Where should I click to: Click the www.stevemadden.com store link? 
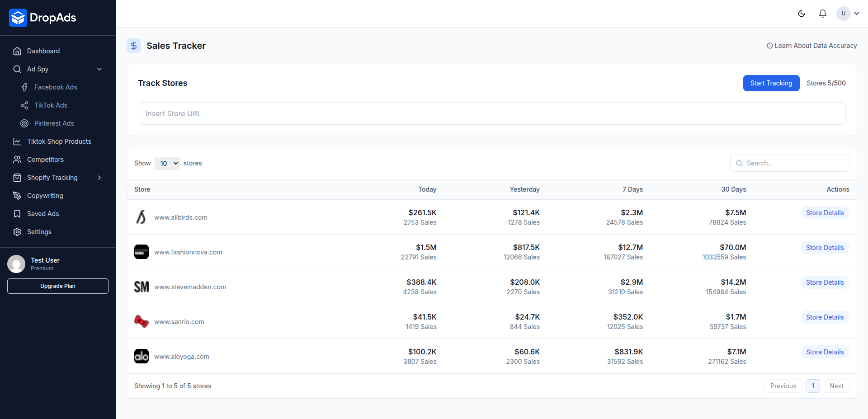(x=190, y=287)
